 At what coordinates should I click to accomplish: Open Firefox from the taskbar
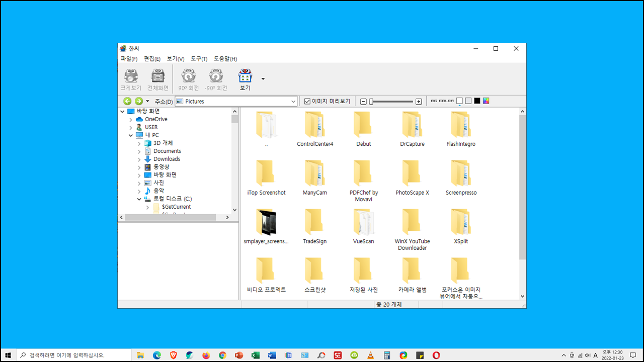pos(206,355)
